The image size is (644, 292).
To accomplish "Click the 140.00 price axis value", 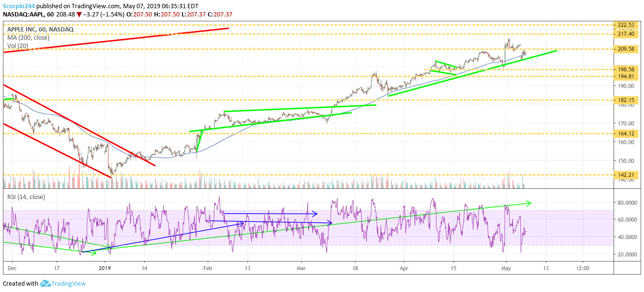I will [x=625, y=180].
